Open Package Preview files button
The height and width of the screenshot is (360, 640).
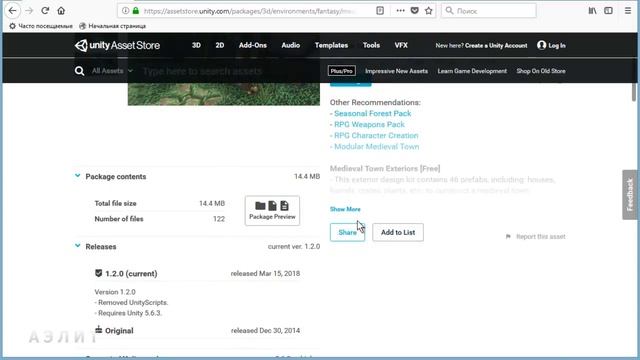point(272,211)
